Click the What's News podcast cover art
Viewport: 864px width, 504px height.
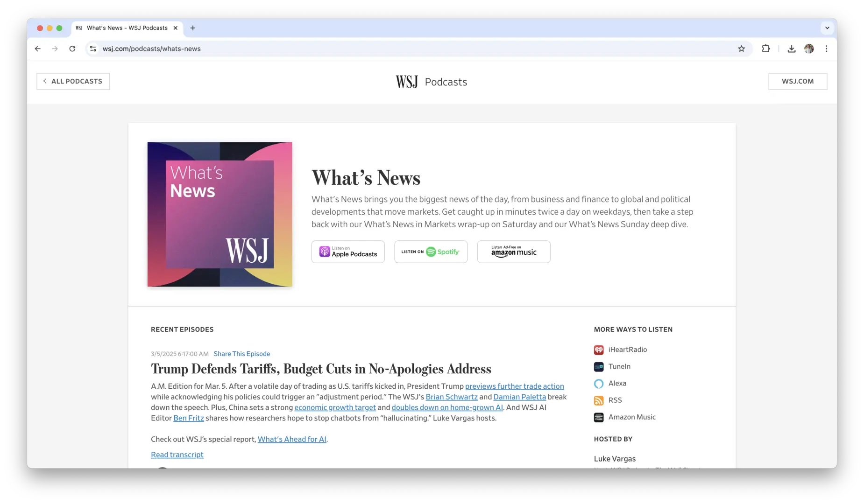[220, 214]
